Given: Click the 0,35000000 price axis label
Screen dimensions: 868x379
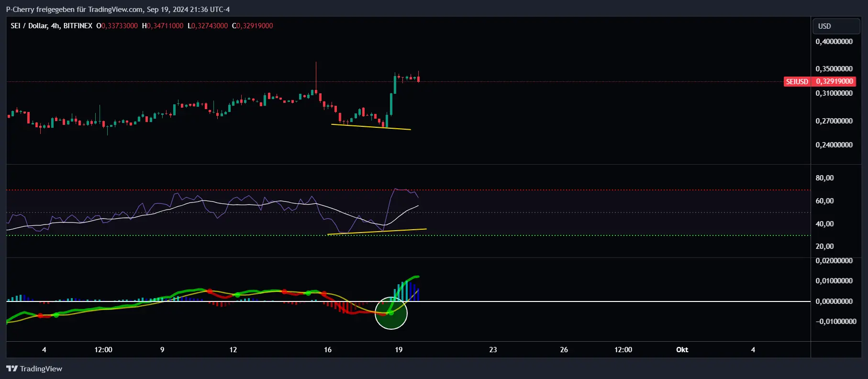Looking at the screenshot, I should tap(834, 69).
